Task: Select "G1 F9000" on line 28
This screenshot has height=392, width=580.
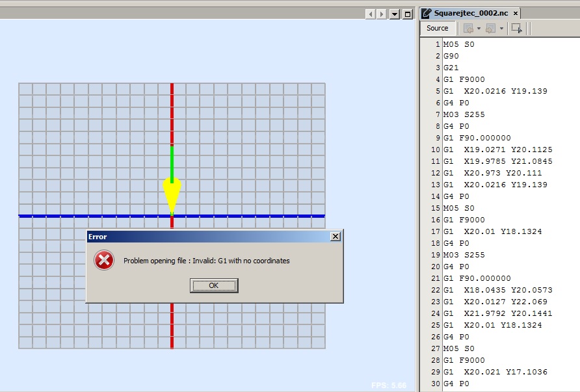Action: (464, 361)
